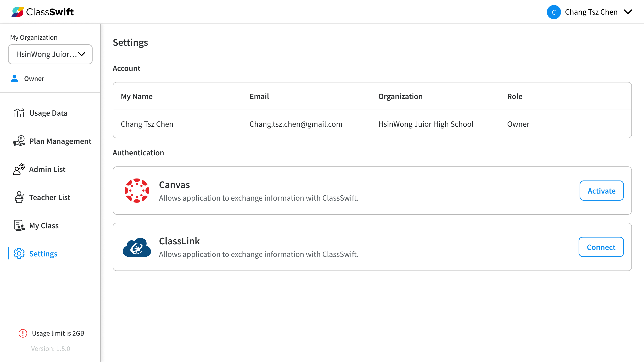
Task: Click the Chang Tsz Chen username in header
Action: [x=591, y=12]
